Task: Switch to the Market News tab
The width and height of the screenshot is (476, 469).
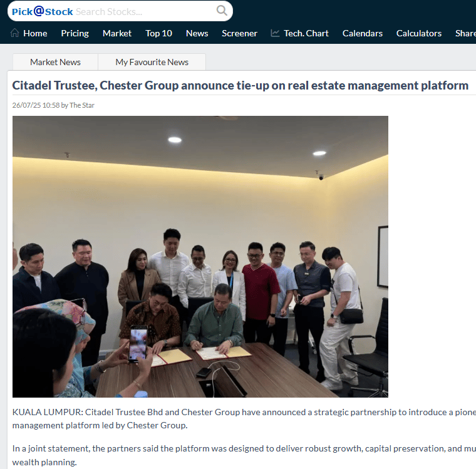Action: click(55, 62)
